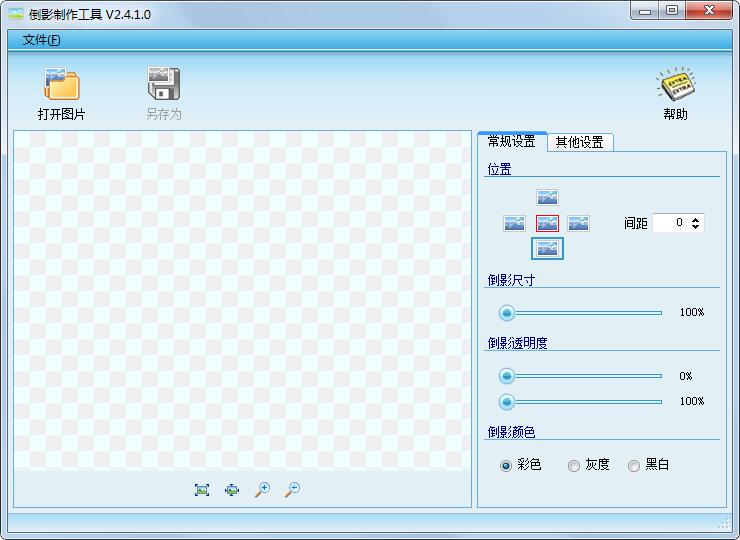Click the fit-to-window view icon
Screen dimensions: 740x540
(232, 489)
